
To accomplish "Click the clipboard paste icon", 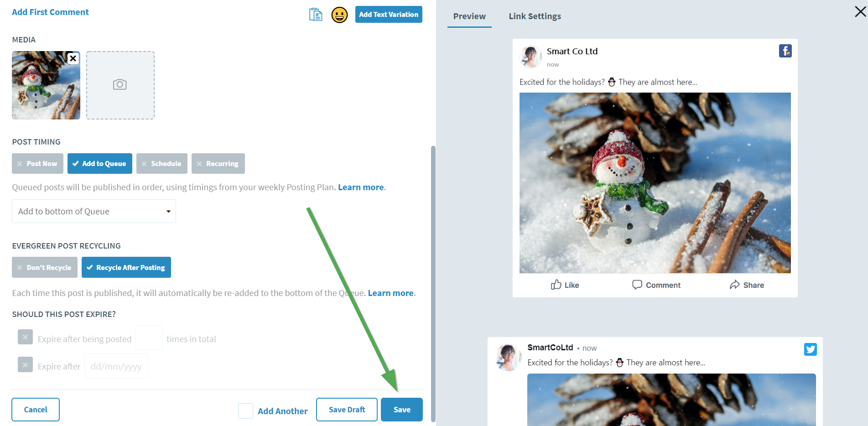I will 316,15.
